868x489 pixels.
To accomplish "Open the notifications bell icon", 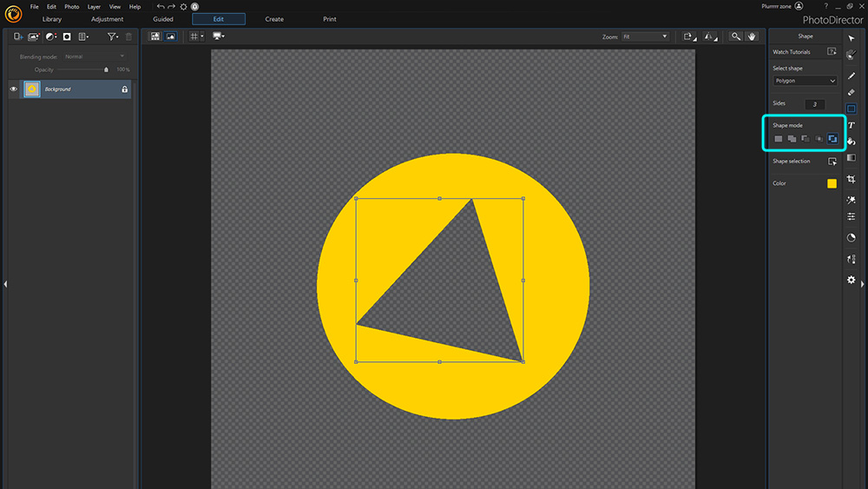I will coord(194,7).
